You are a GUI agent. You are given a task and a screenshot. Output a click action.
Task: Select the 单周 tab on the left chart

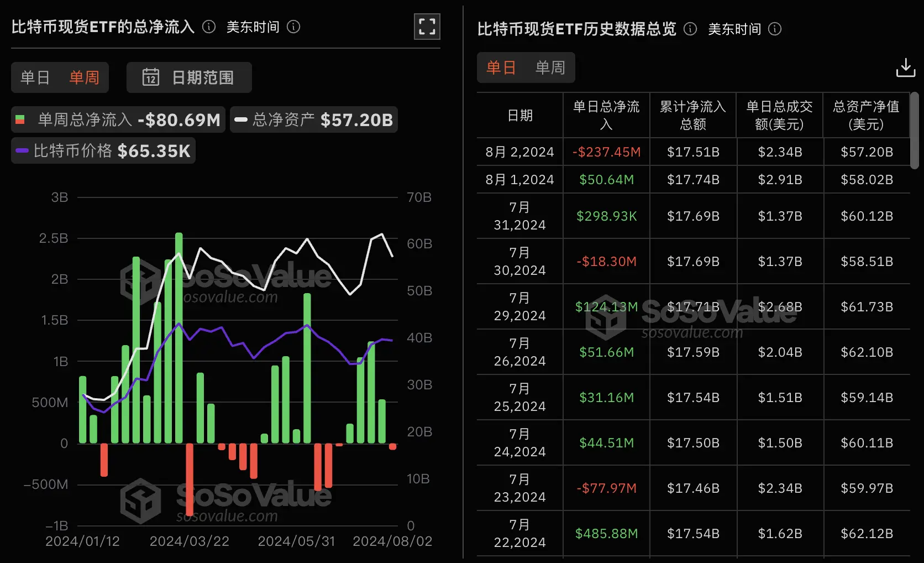click(84, 77)
